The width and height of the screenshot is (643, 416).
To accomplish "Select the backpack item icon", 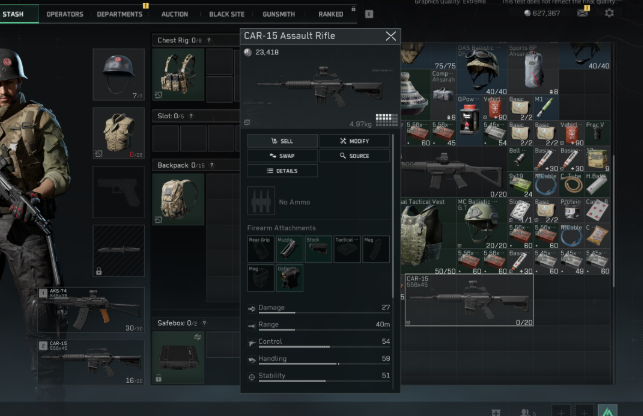I will point(178,198).
